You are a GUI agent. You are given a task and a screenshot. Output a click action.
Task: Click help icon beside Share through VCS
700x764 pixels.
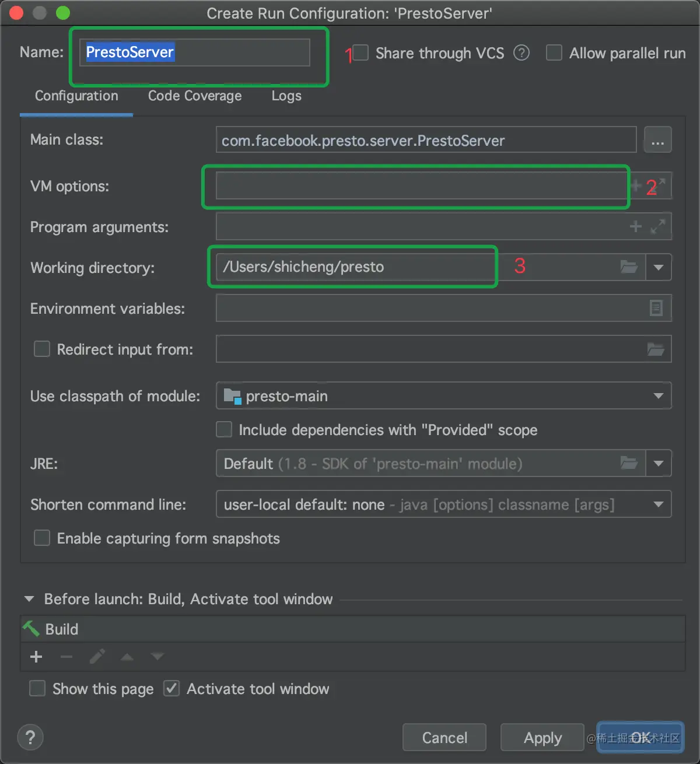tap(521, 53)
